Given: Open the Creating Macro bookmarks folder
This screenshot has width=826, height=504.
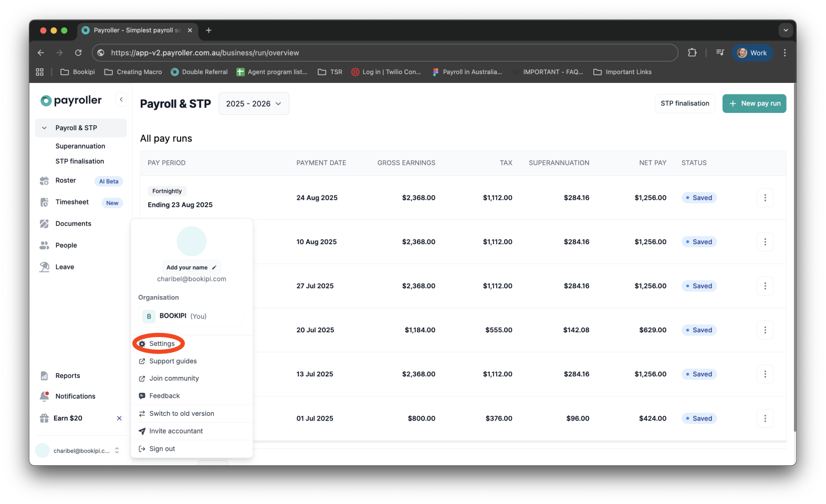Looking at the screenshot, I should [x=133, y=72].
